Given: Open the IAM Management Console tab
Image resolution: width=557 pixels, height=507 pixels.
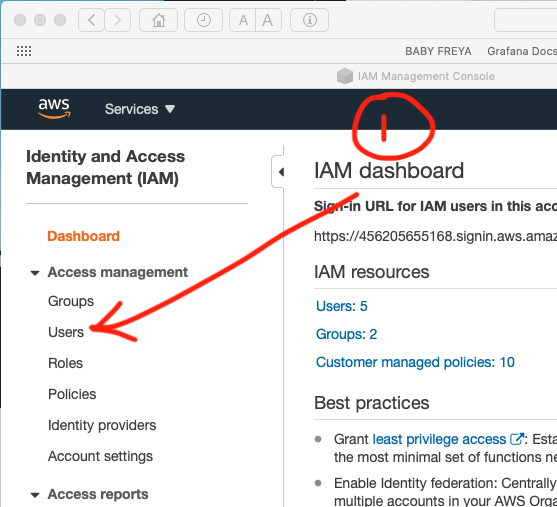Looking at the screenshot, I should coord(416,76).
